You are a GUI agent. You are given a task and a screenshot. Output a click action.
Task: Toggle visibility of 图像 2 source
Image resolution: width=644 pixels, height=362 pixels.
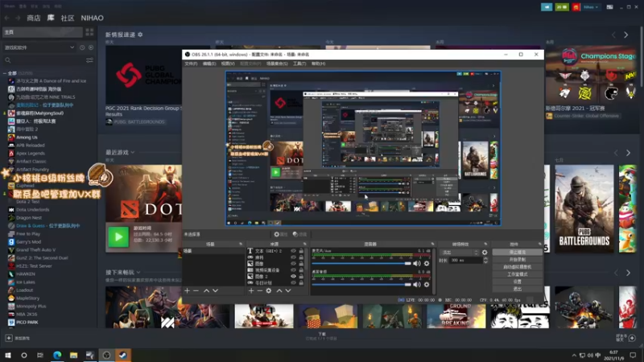click(293, 276)
